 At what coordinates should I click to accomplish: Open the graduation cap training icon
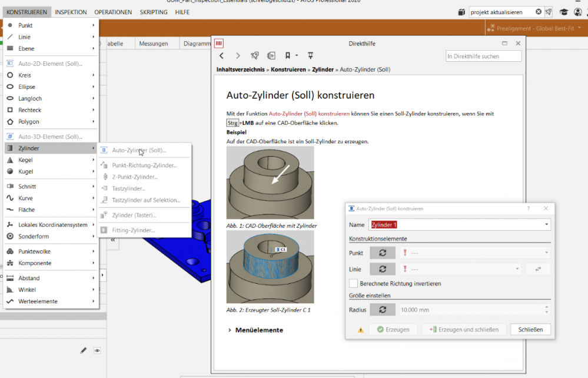563,12
